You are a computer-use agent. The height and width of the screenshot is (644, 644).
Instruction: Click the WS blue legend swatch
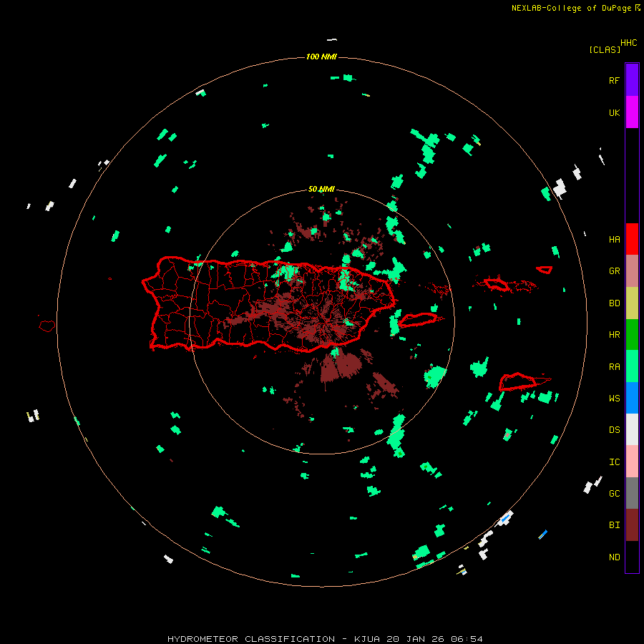coord(632,398)
